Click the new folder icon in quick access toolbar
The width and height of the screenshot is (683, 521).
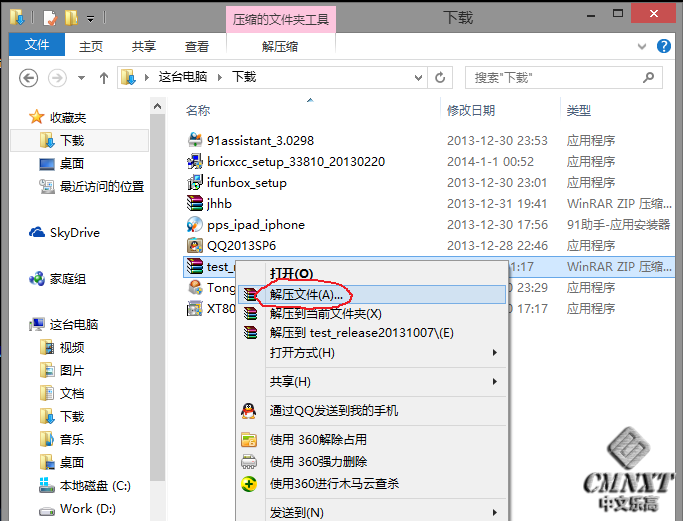click(x=71, y=18)
